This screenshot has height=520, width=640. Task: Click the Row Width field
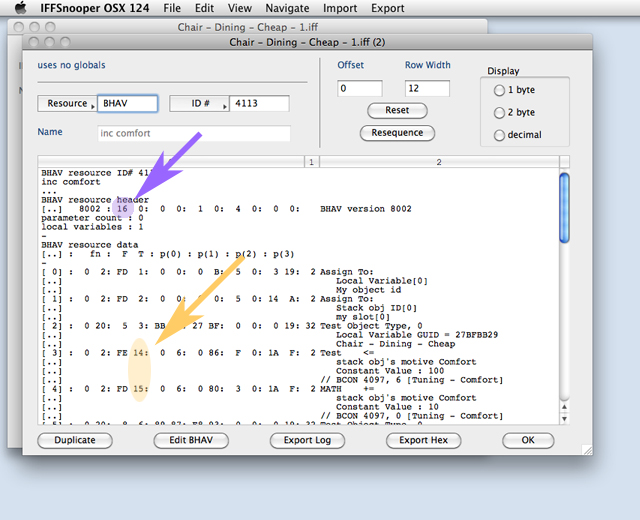click(427, 89)
